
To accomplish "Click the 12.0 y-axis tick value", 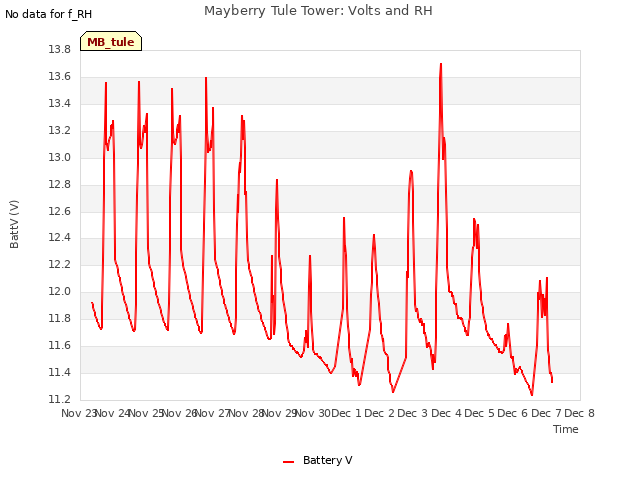I will point(60,291).
